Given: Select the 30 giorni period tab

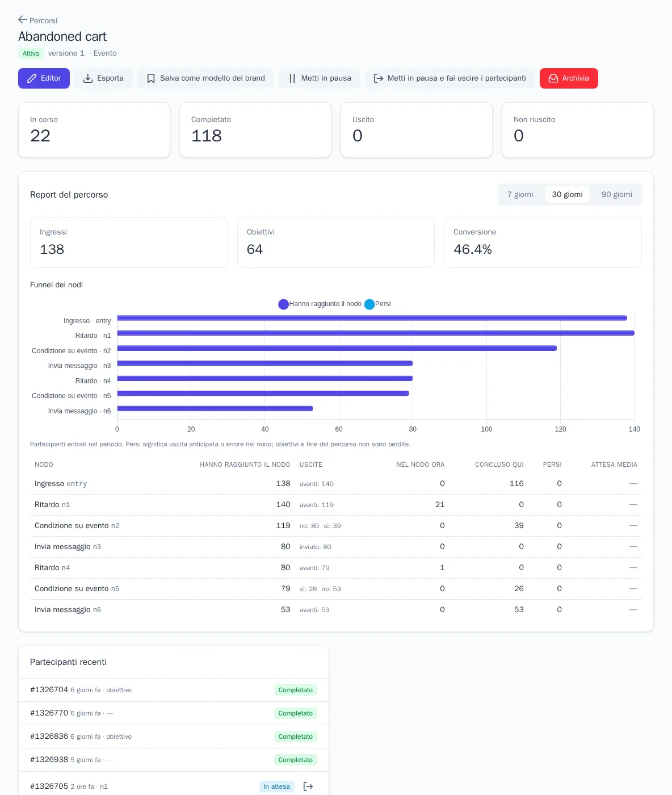Looking at the screenshot, I should click(x=568, y=194).
